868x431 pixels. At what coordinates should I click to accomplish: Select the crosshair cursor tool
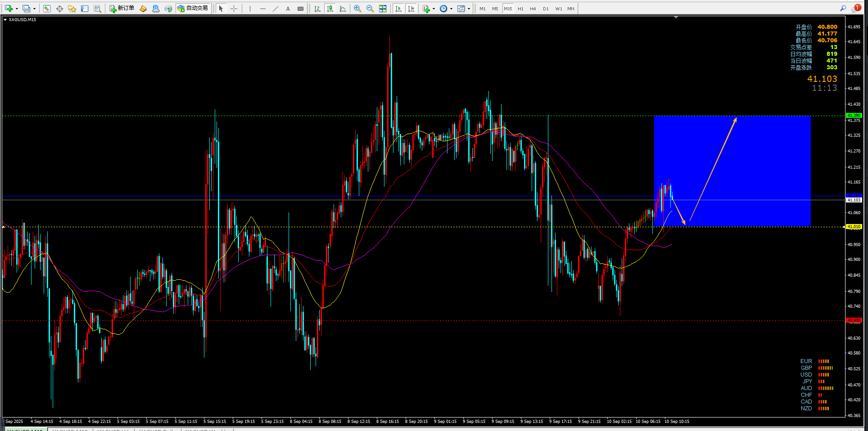234,9
